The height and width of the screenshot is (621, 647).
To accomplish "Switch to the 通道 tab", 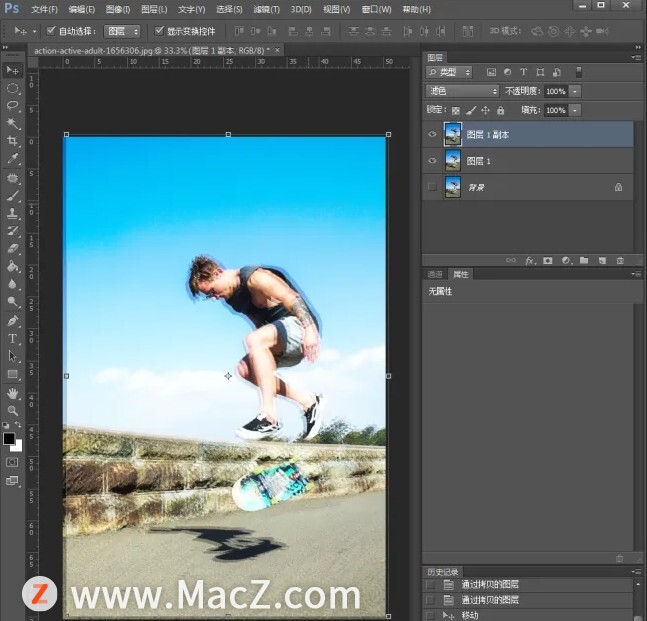I will pyautogui.click(x=435, y=274).
